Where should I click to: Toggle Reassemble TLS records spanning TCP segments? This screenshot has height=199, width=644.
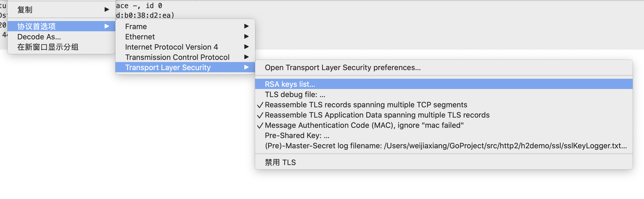(366, 105)
